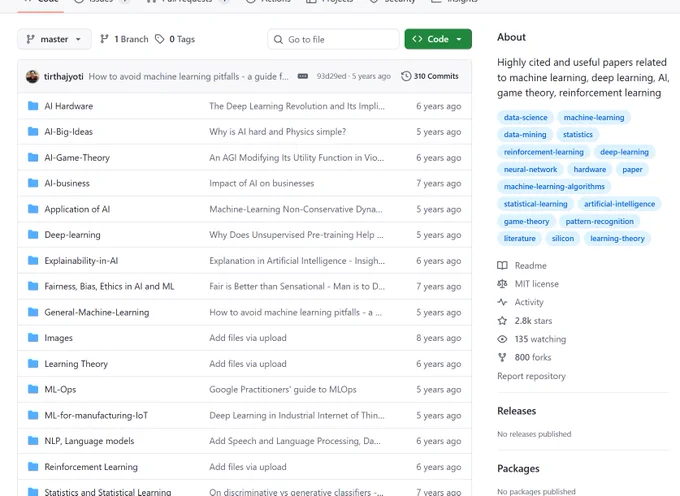Click the 1 Branch link
Image resolution: width=680 pixels, height=496 pixels.
tap(124, 39)
